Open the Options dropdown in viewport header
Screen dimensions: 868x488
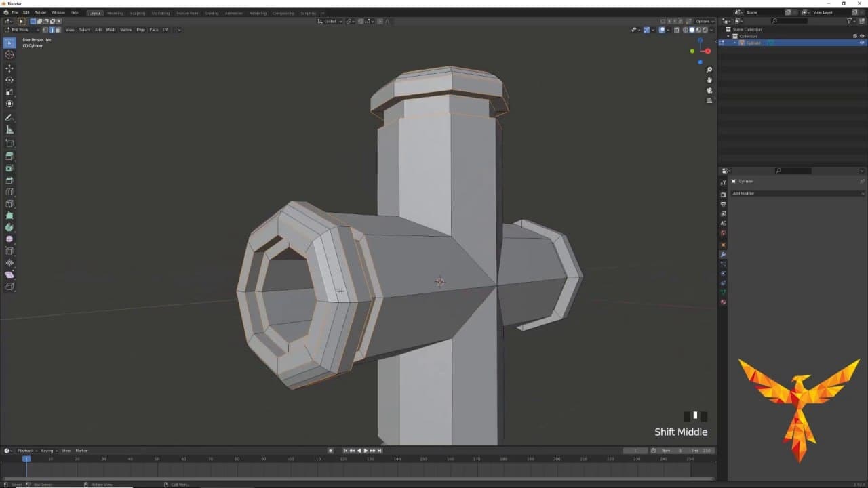pos(704,21)
